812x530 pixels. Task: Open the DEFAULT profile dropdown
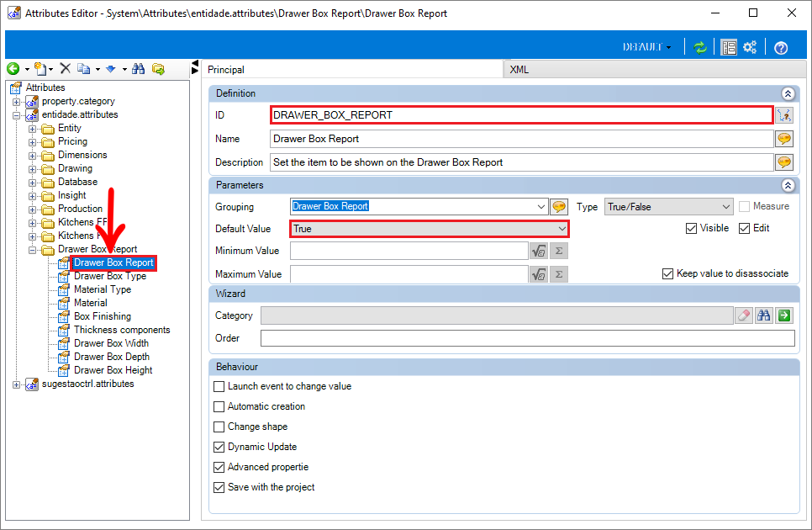pos(646,47)
